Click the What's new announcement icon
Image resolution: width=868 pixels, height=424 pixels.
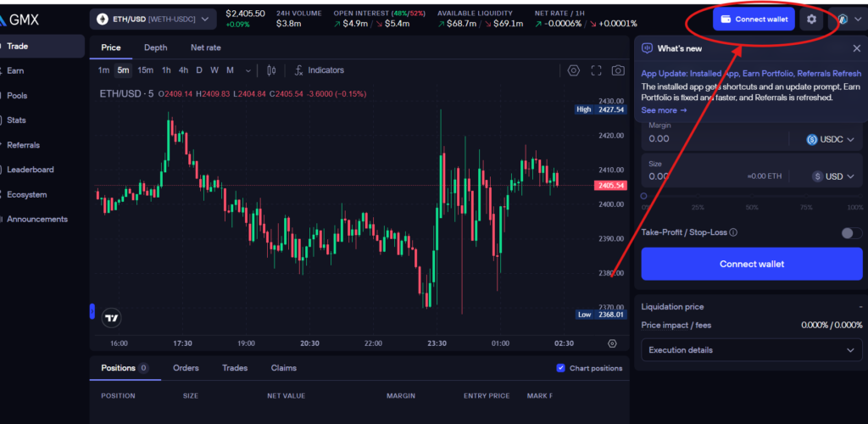[647, 48]
